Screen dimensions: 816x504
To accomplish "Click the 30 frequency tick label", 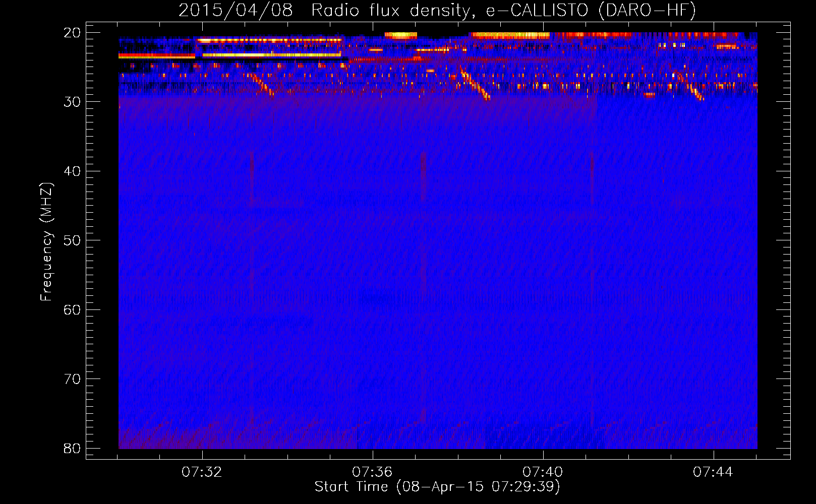I will pyautogui.click(x=72, y=102).
